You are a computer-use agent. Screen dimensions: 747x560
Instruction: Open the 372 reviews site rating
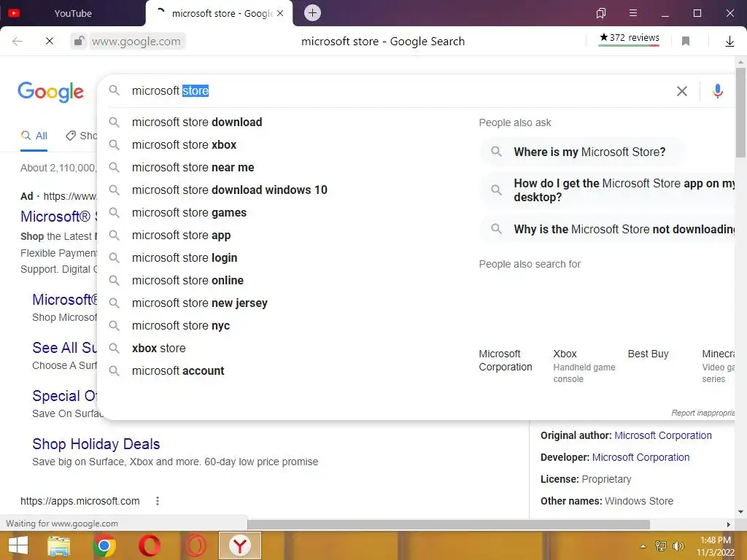tap(629, 38)
